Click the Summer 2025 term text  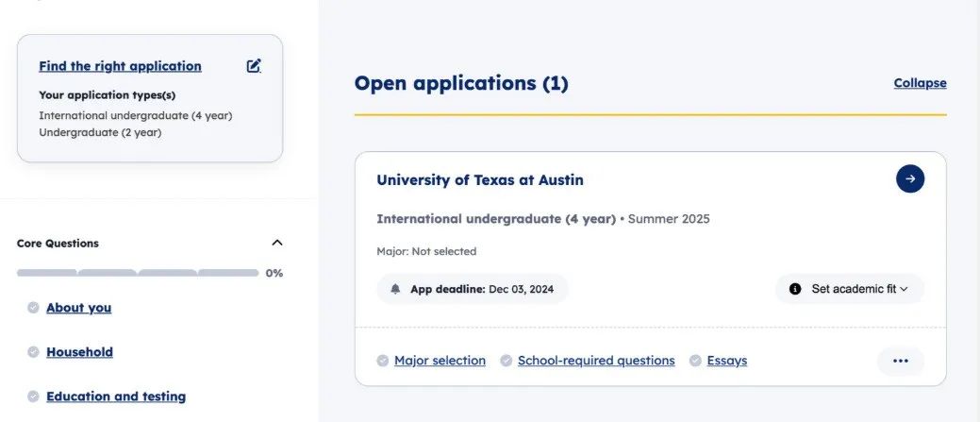(x=669, y=219)
